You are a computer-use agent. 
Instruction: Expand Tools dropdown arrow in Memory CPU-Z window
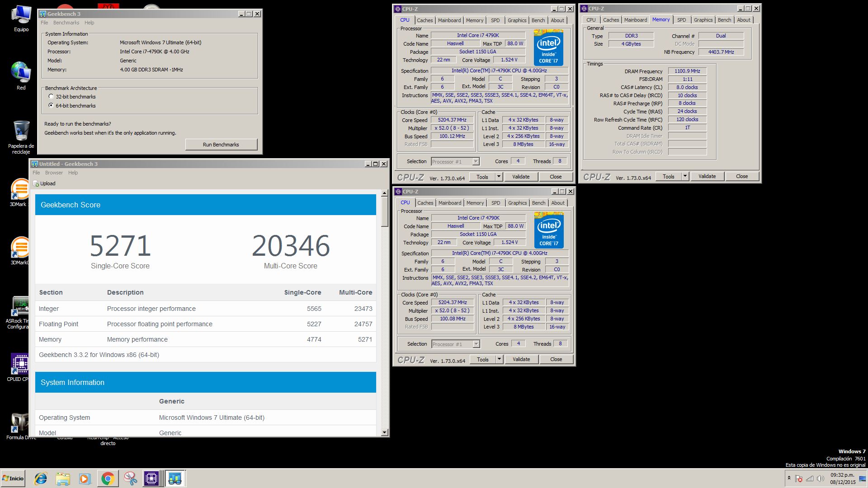tap(685, 176)
